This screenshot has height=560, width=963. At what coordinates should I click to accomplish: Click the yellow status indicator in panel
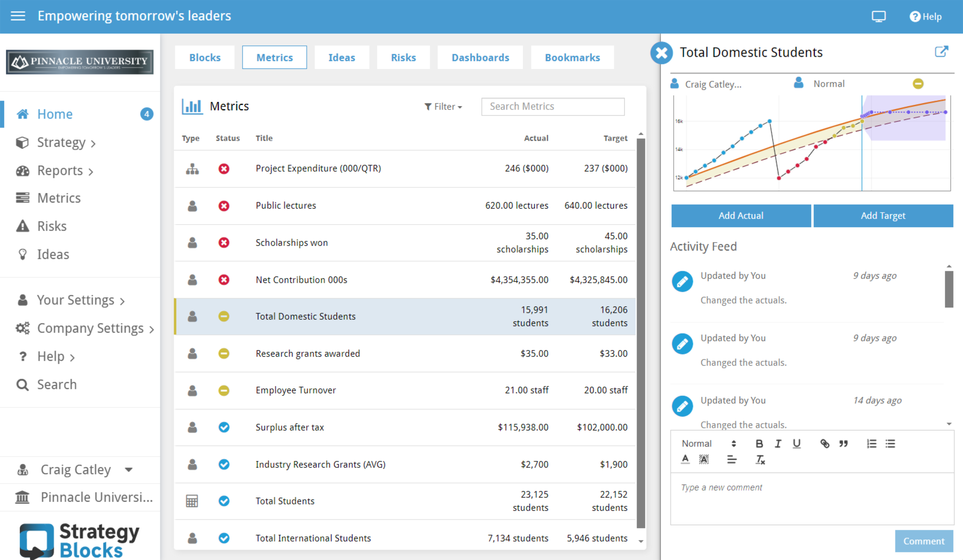[x=918, y=84]
